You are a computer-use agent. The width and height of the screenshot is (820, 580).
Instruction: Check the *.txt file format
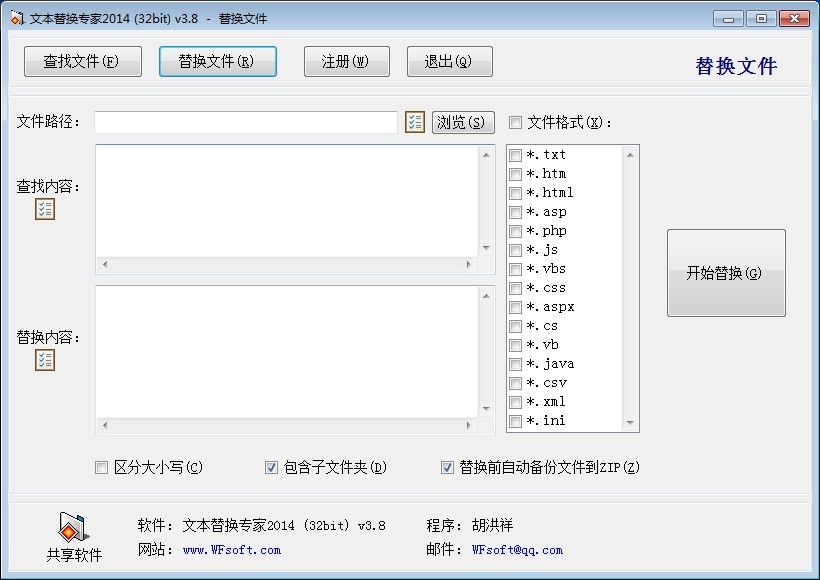[x=515, y=155]
